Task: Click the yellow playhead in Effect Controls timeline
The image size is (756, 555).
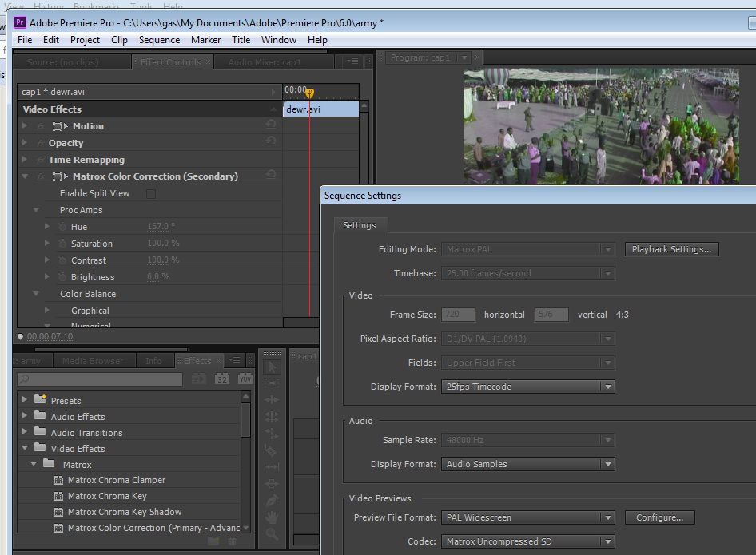Action: pyautogui.click(x=309, y=93)
